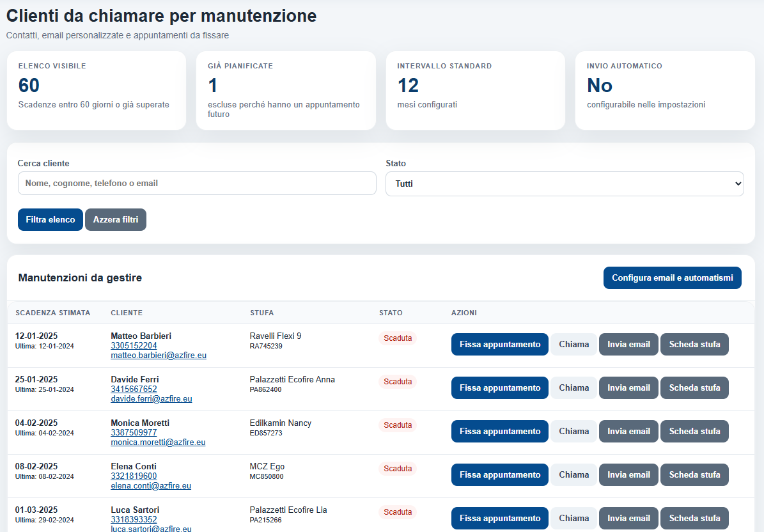
Task: Click the Scadenza stimata column header
Action: coord(52,313)
